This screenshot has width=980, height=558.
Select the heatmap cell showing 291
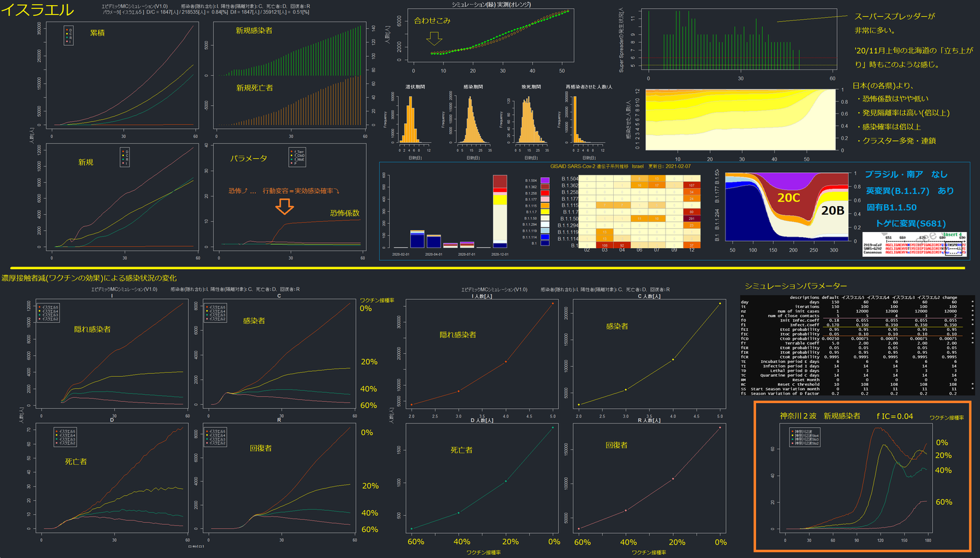[x=692, y=219]
